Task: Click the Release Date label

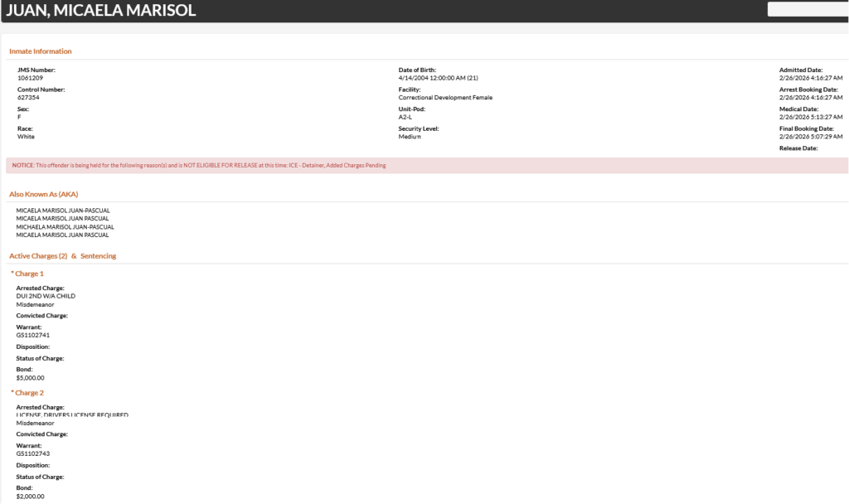Action: [798, 148]
